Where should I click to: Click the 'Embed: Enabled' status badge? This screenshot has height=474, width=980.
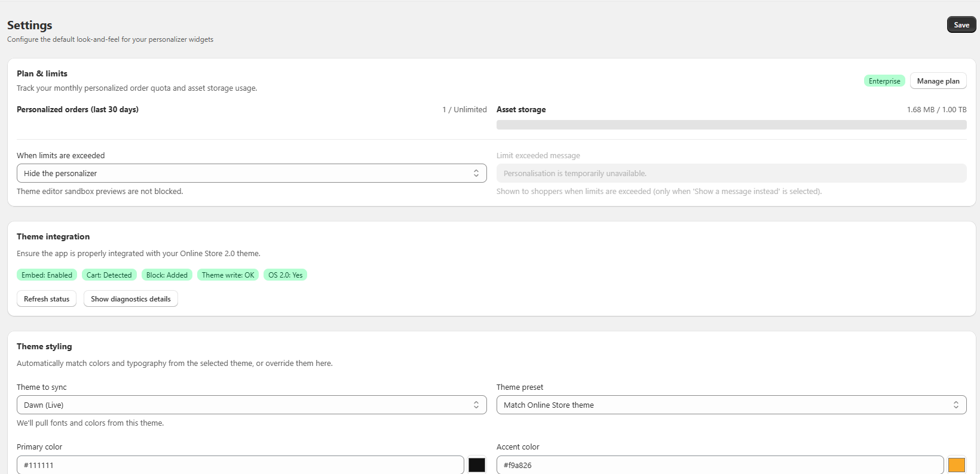47,275
